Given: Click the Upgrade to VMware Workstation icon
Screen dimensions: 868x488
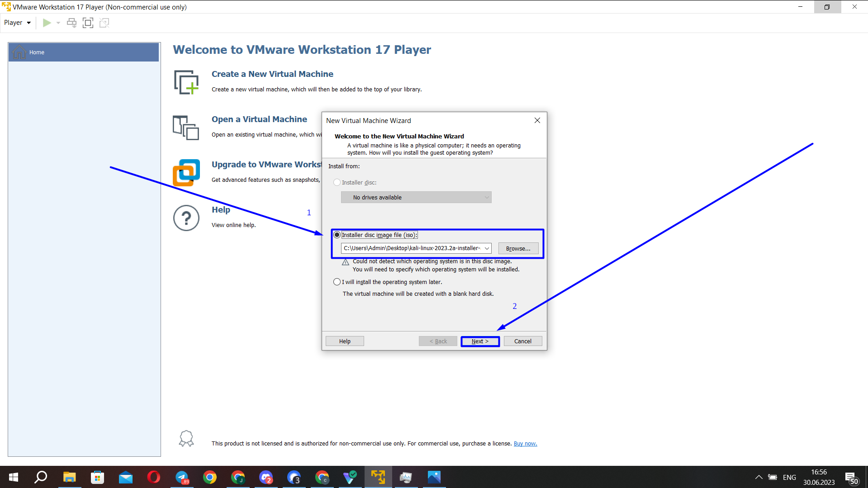Looking at the screenshot, I should point(186,172).
